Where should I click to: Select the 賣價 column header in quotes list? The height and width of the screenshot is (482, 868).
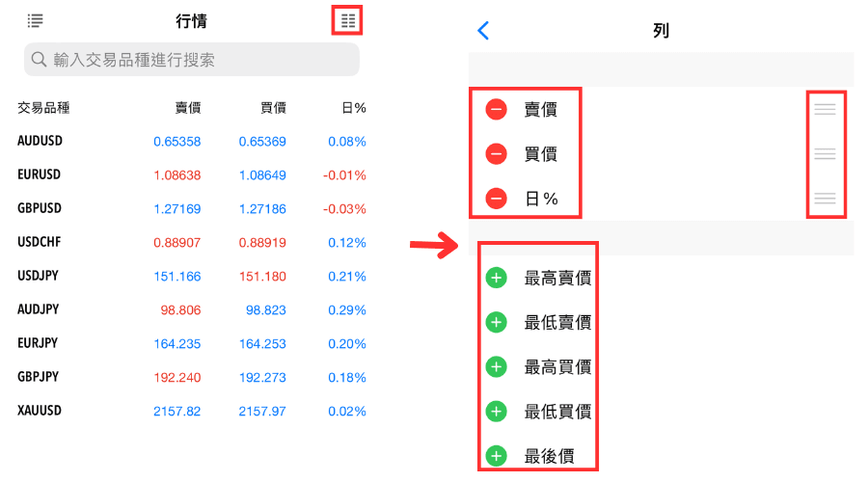tap(188, 107)
